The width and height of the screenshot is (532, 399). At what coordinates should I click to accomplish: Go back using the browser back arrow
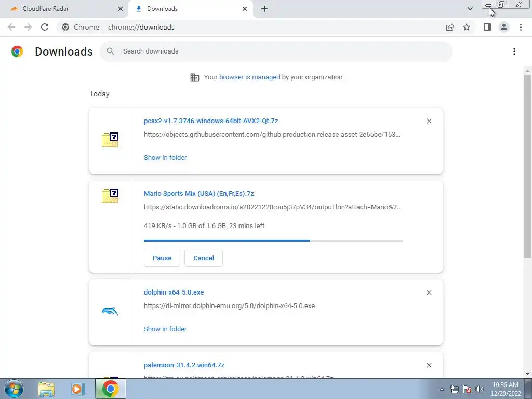pos(11,27)
